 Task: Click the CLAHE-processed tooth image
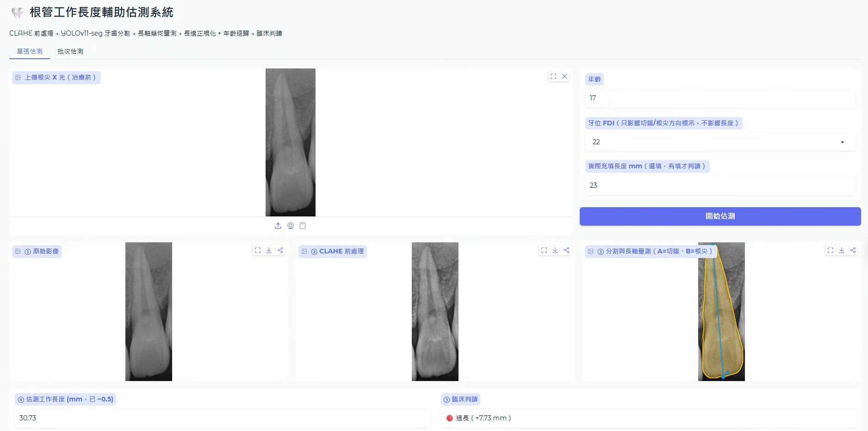pyautogui.click(x=435, y=312)
